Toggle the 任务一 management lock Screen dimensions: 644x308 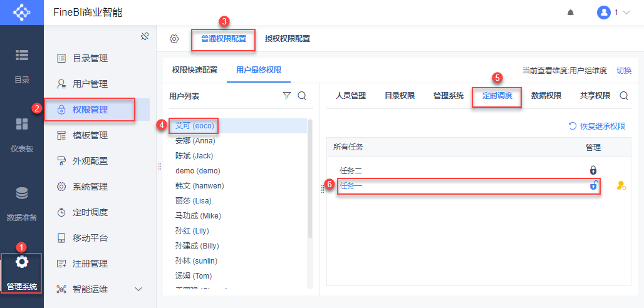click(593, 186)
